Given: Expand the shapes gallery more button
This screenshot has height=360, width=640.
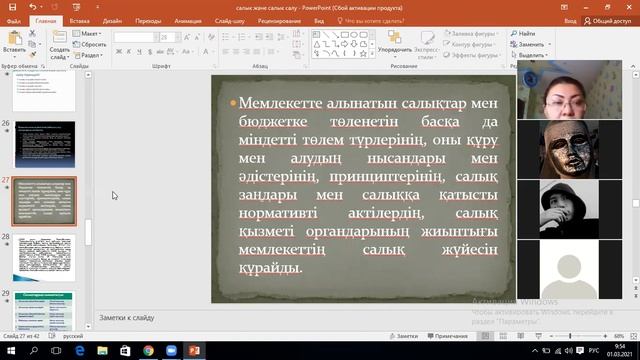Looking at the screenshot, I should tap(372, 53).
